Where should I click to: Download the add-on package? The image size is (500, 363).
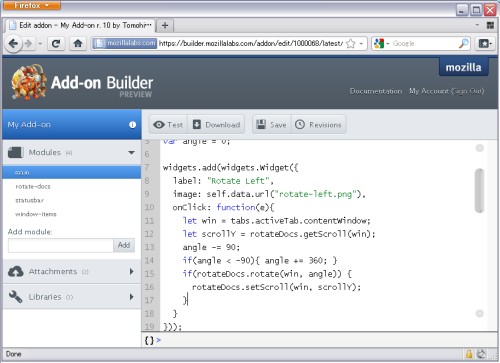[216, 125]
